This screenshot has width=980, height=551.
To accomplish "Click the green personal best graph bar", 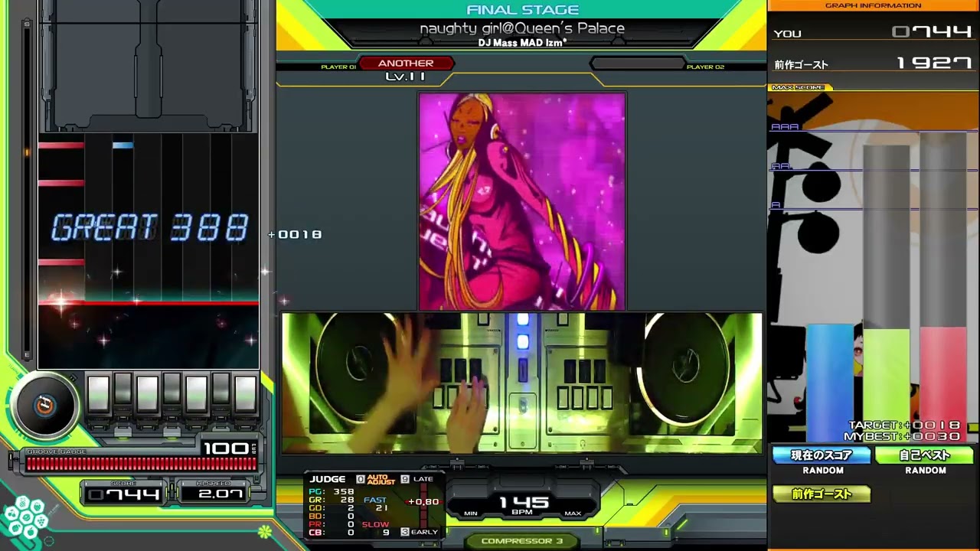I will pyautogui.click(x=887, y=385).
